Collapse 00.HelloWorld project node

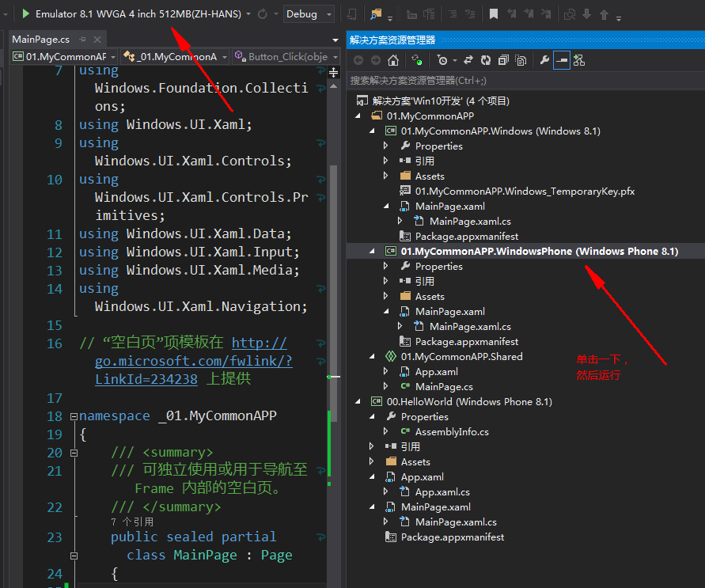point(358,402)
